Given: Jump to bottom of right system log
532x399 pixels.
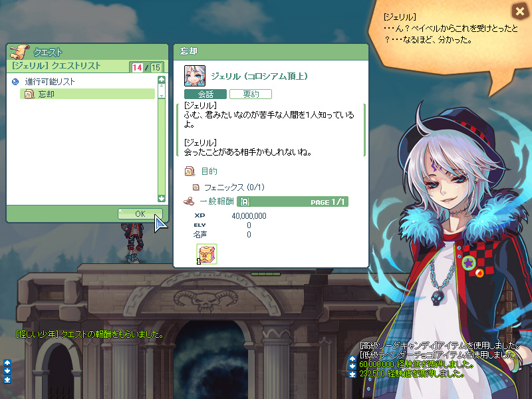Looking at the screenshot, I should [x=352, y=374].
